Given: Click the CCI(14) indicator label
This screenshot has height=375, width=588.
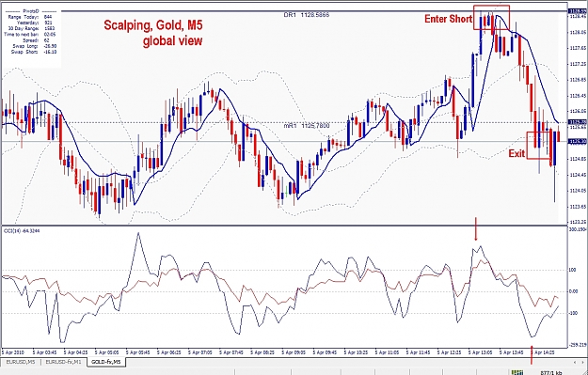Looking at the screenshot, I should coord(22,230).
